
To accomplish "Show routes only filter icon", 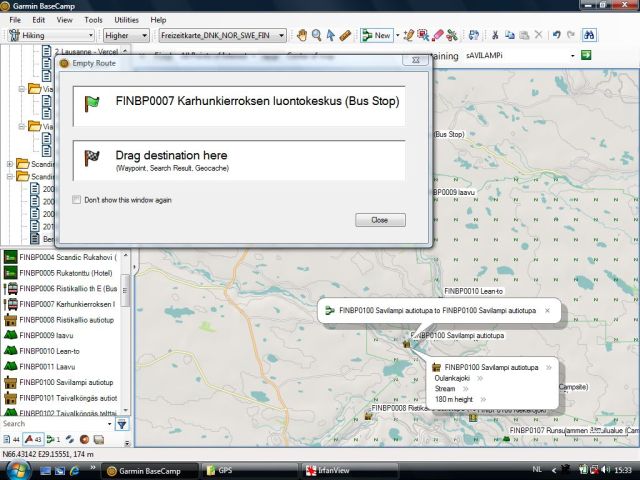I will 52,440.
